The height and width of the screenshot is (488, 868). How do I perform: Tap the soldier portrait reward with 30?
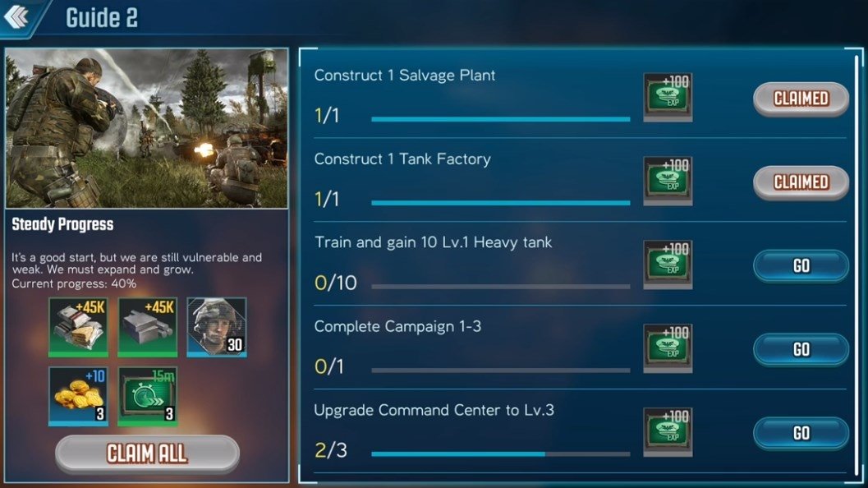[217, 327]
